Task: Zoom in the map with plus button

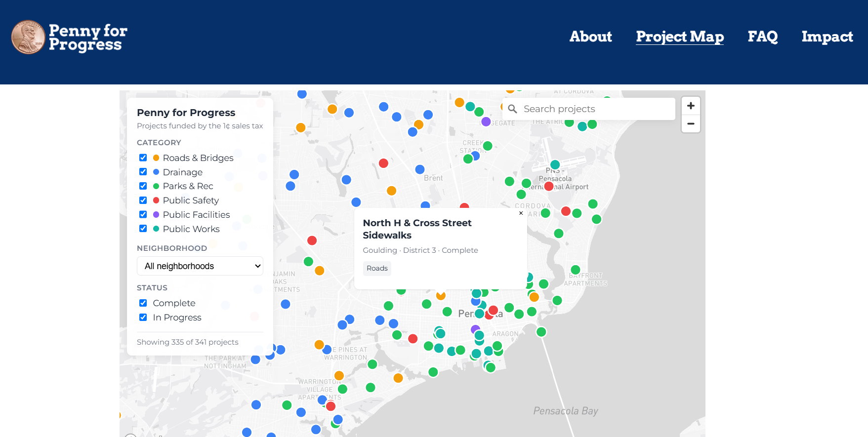Action: click(691, 106)
